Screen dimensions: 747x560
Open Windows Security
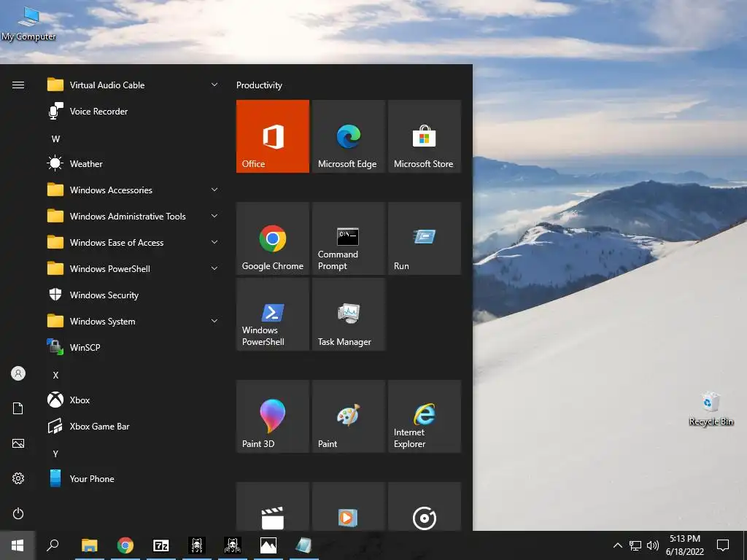point(133,295)
